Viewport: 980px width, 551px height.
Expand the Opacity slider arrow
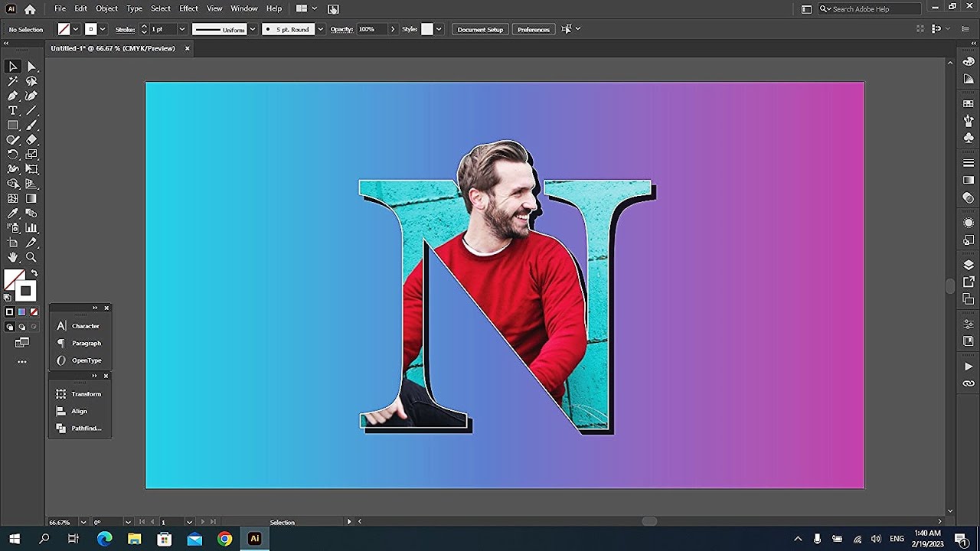(393, 29)
